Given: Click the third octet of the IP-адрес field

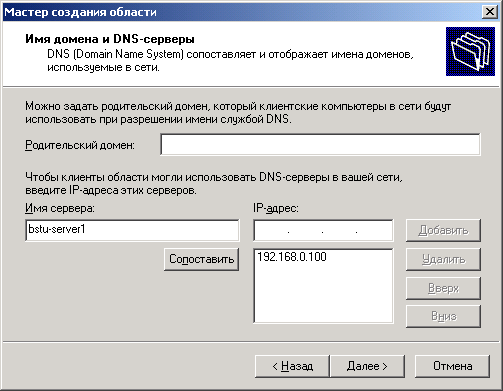Looking at the screenshot, I should click(339, 231).
